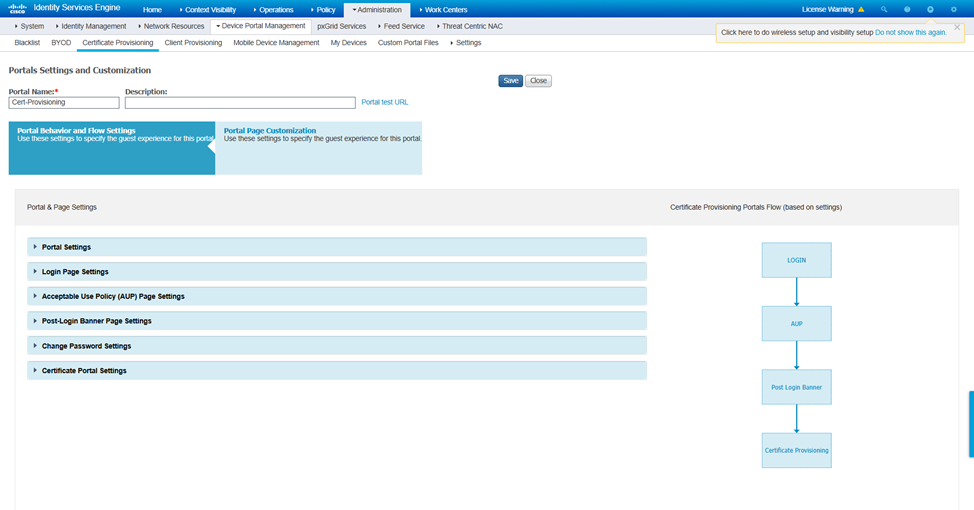Open the Work Centers menu

click(x=444, y=10)
